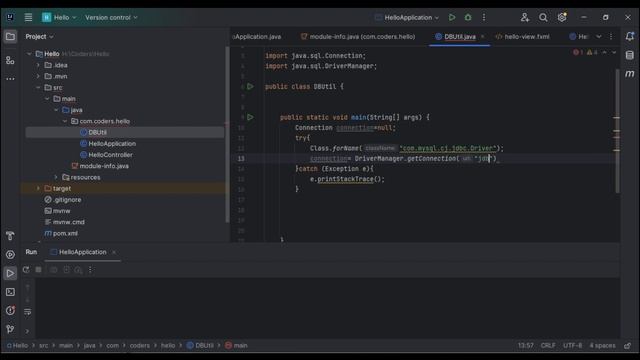Viewport: 640px width, 360px height.
Task: Open the Git tool window icon
Action: (10, 329)
